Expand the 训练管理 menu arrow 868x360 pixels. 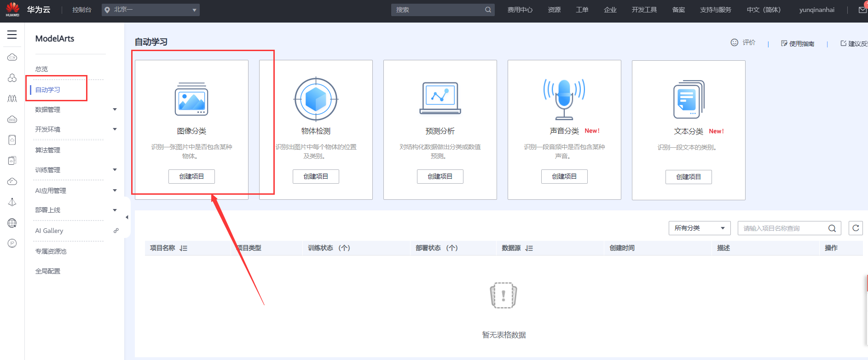tap(115, 170)
